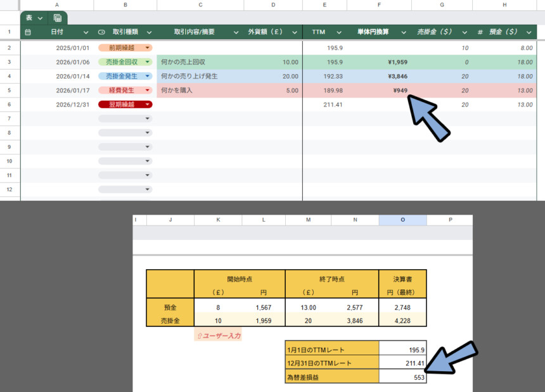Click the dropdown-type icon beside 取引種類 header
The width and height of the screenshot is (545, 392).
pyautogui.click(x=101, y=32)
